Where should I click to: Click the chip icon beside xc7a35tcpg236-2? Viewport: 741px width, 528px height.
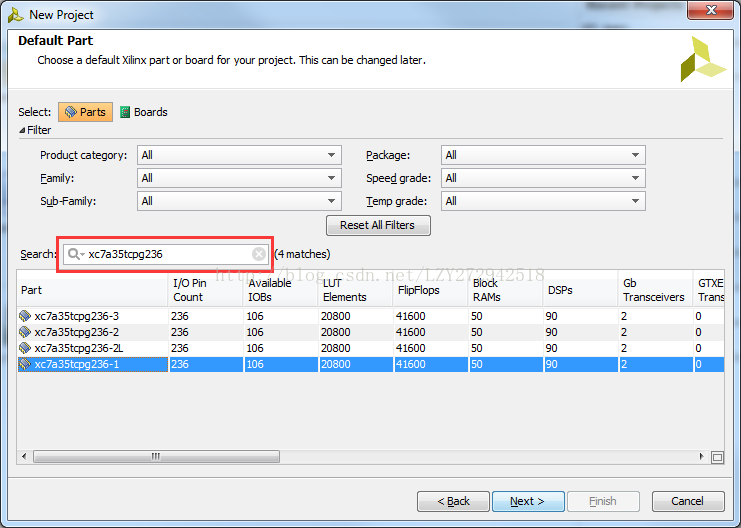click(25, 332)
